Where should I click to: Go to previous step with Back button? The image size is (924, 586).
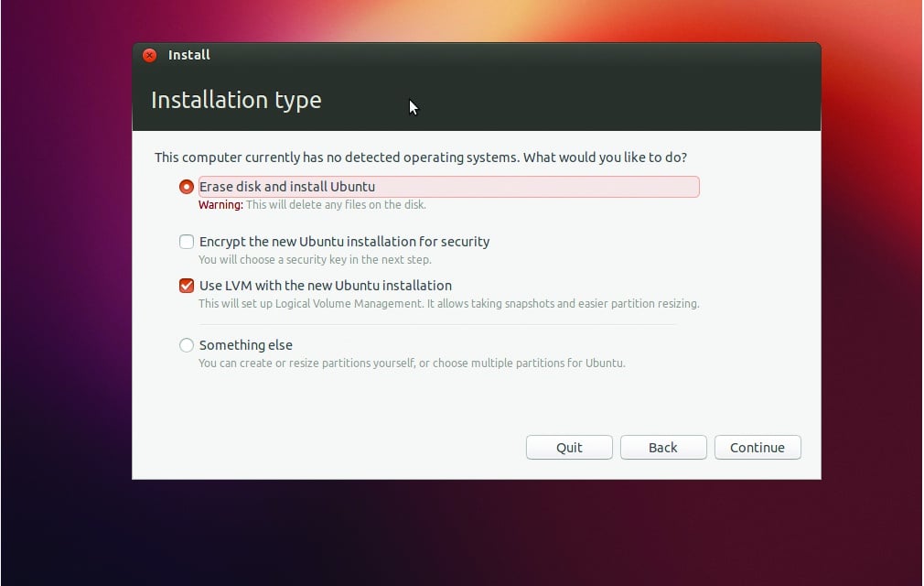tap(662, 448)
